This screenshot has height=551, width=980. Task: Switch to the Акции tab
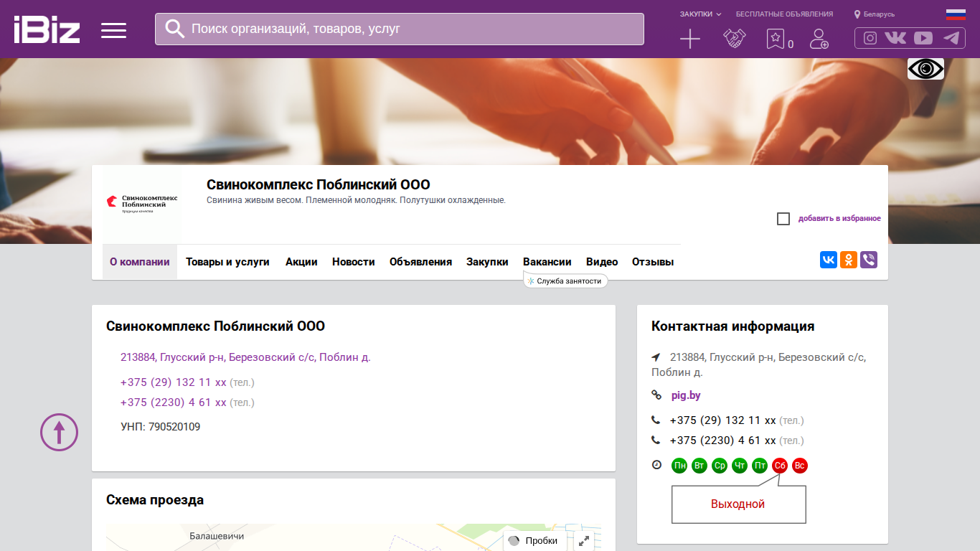coord(301,262)
